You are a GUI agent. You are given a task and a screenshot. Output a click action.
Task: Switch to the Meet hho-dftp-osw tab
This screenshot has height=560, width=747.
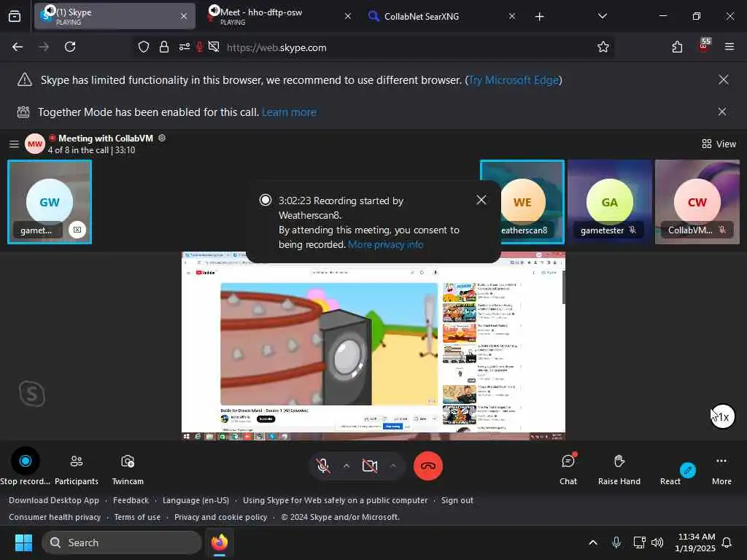[279, 16]
